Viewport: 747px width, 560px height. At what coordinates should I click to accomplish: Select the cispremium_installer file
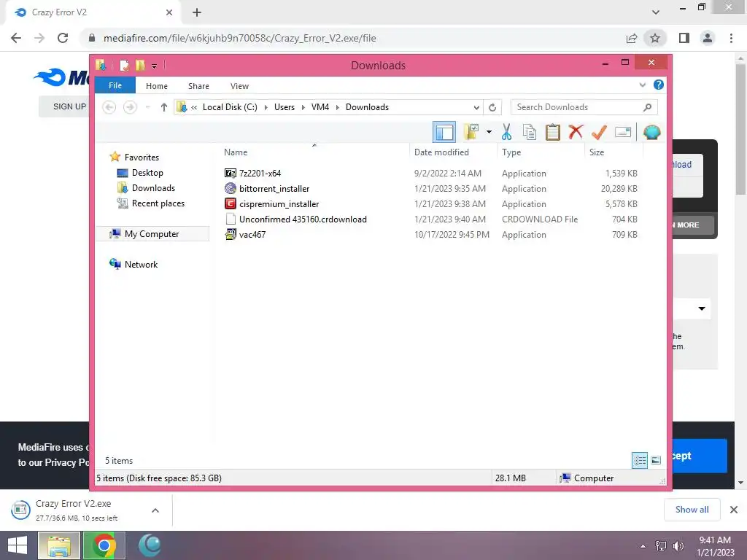click(279, 204)
